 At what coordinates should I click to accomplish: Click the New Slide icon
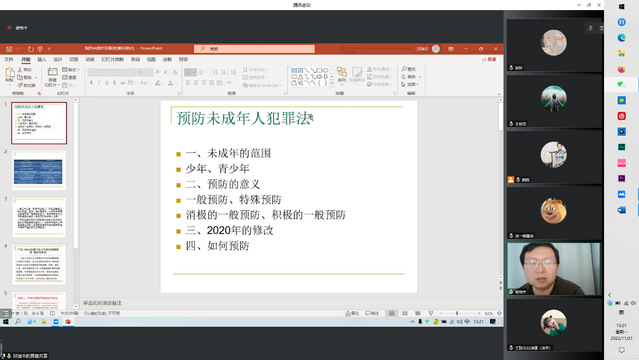click(x=52, y=74)
